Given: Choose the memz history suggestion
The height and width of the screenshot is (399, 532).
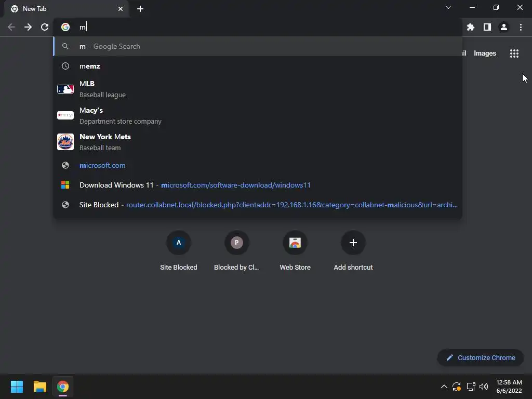Looking at the screenshot, I should pos(258,66).
